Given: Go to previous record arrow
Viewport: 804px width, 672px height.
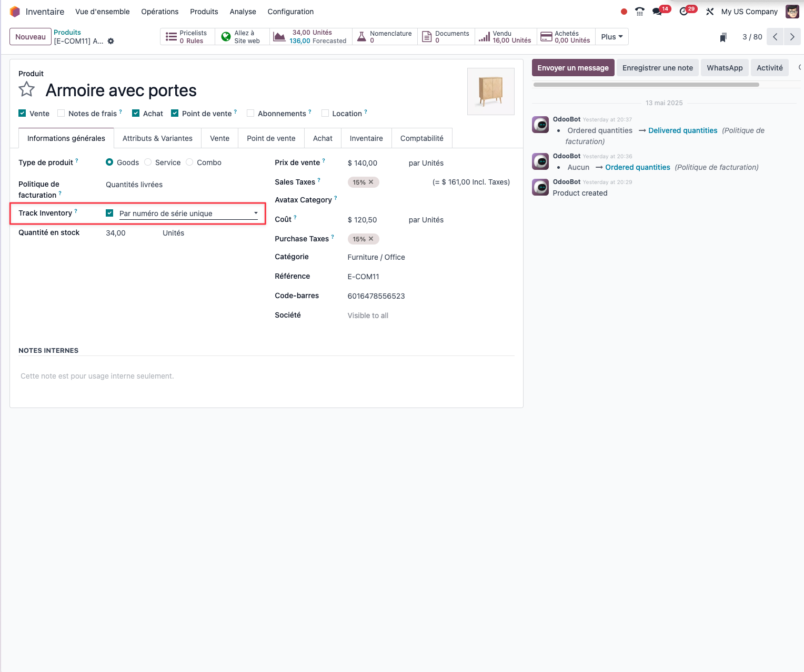Looking at the screenshot, I should click(775, 37).
